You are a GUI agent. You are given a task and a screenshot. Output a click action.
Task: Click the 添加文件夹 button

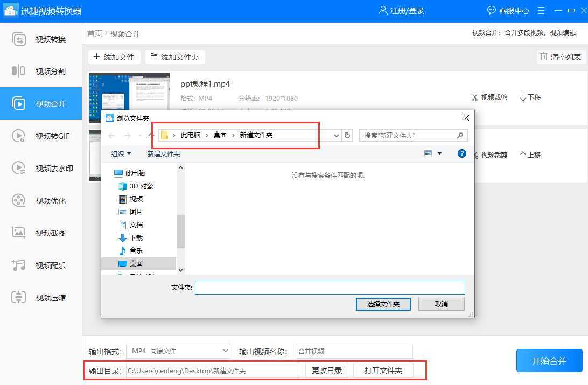175,57
